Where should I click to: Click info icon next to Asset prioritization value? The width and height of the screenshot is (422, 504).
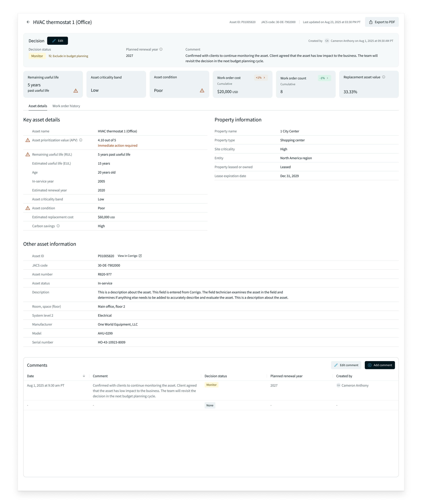(x=81, y=140)
